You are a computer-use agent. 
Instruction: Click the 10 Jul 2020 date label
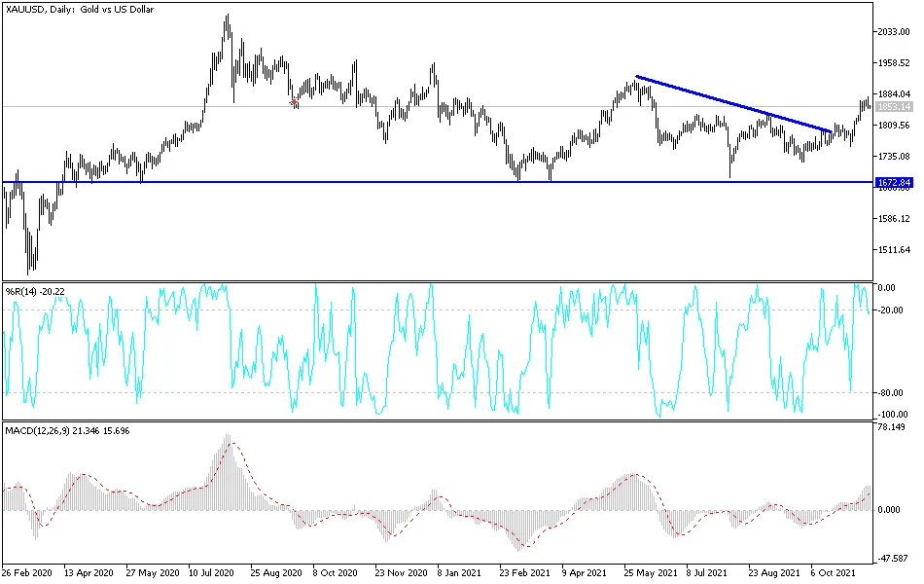(211, 572)
